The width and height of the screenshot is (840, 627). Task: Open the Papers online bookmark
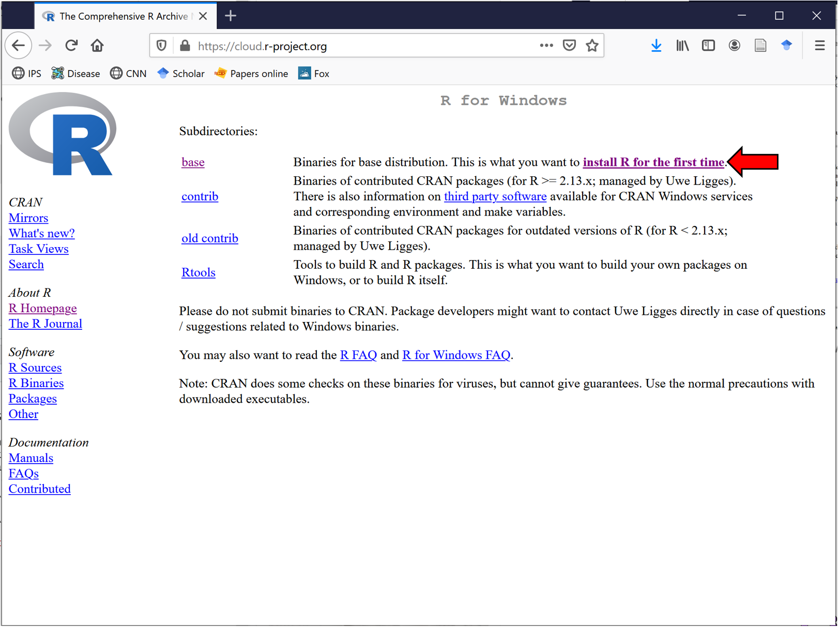click(251, 73)
